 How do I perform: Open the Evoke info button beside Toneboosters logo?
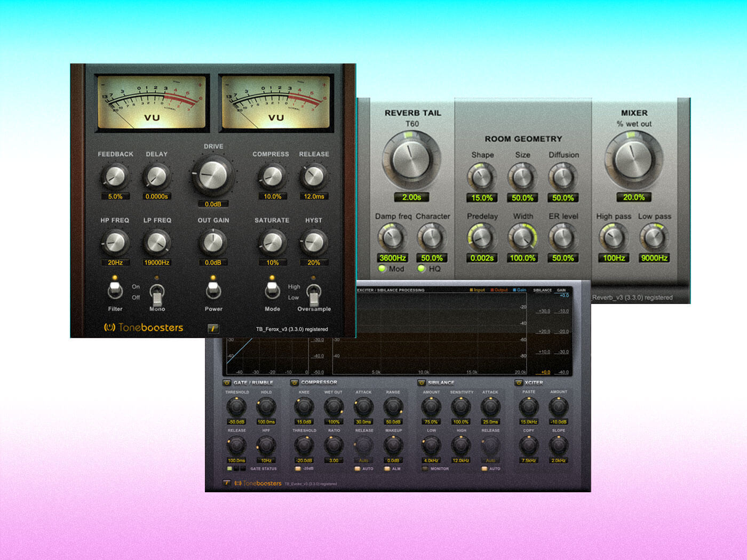[x=226, y=483]
